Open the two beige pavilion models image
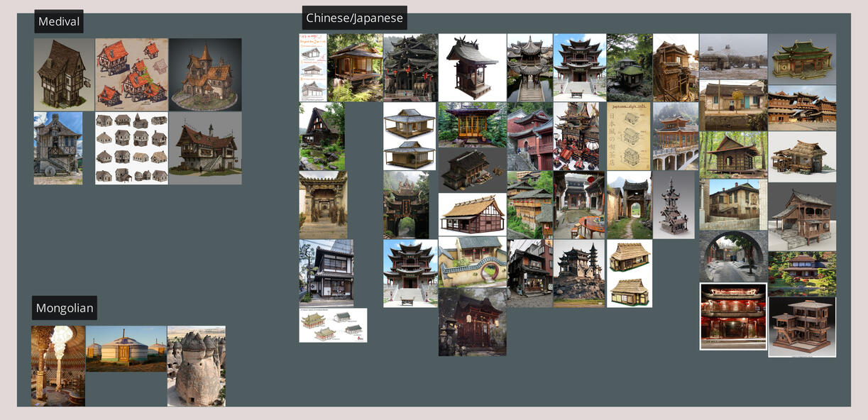868x420 pixels. 410,136
